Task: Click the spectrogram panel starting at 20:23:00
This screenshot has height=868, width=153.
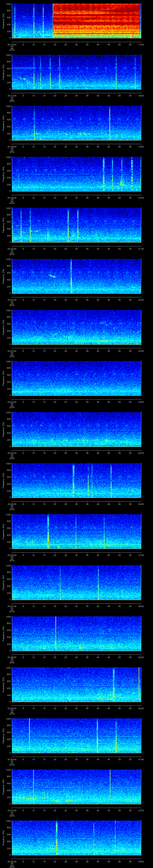Action: click(76, 378)
